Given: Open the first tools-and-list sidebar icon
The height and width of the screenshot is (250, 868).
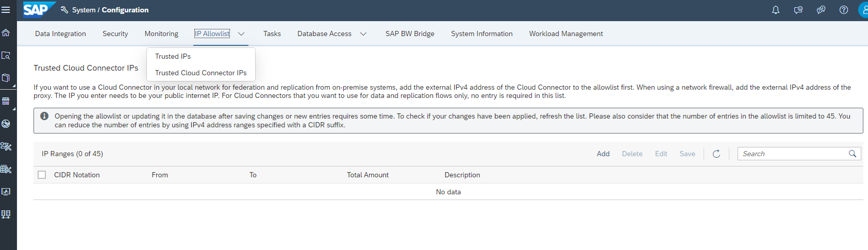Looking at the screenshot, I should (x=6, y=146).
